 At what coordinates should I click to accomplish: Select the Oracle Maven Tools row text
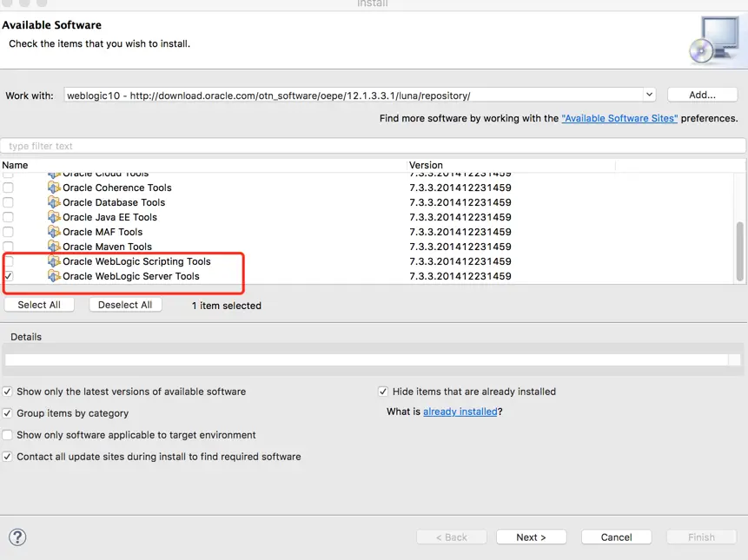[x=108, y=247]
